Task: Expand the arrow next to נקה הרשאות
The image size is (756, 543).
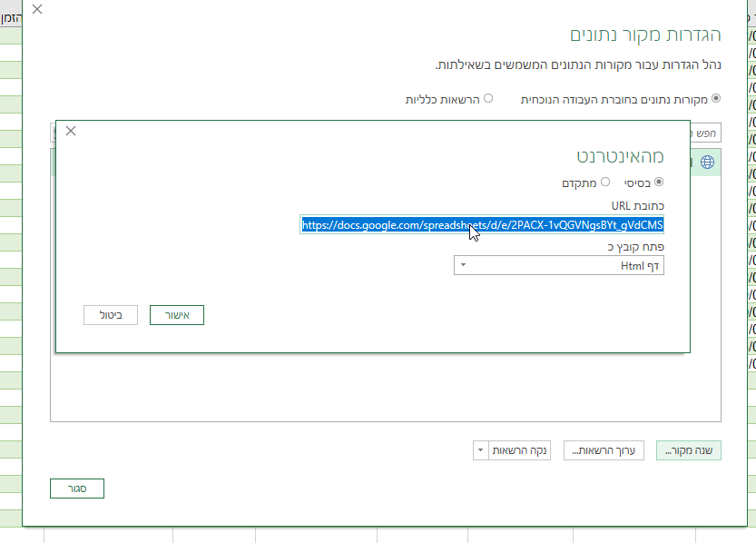Action: tap(480, 450)
